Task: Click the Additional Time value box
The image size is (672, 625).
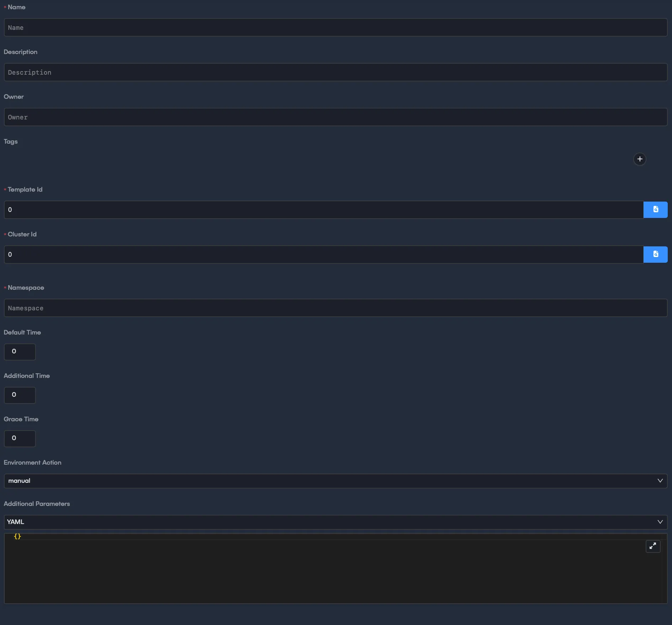Action: coord(20,395)
